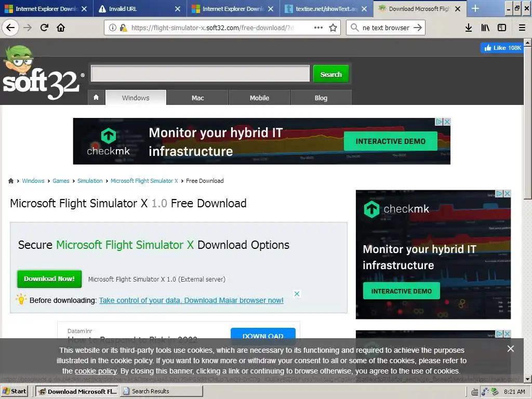Show site information icon in address bar

113,28
